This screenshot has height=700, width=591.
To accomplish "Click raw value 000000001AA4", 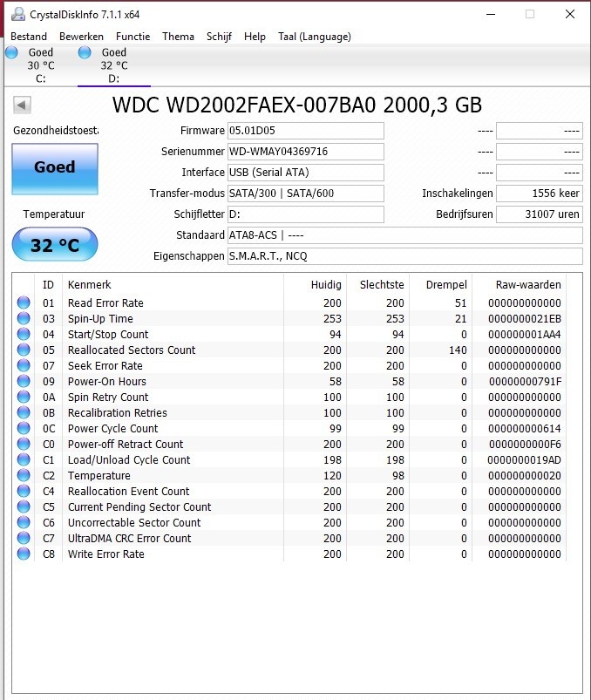I will click(x=525, y=335).
